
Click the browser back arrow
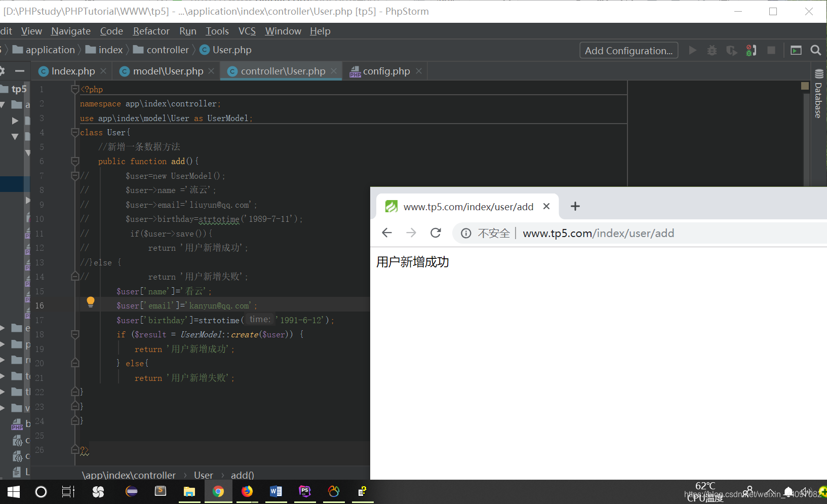(x=387, y=232)
